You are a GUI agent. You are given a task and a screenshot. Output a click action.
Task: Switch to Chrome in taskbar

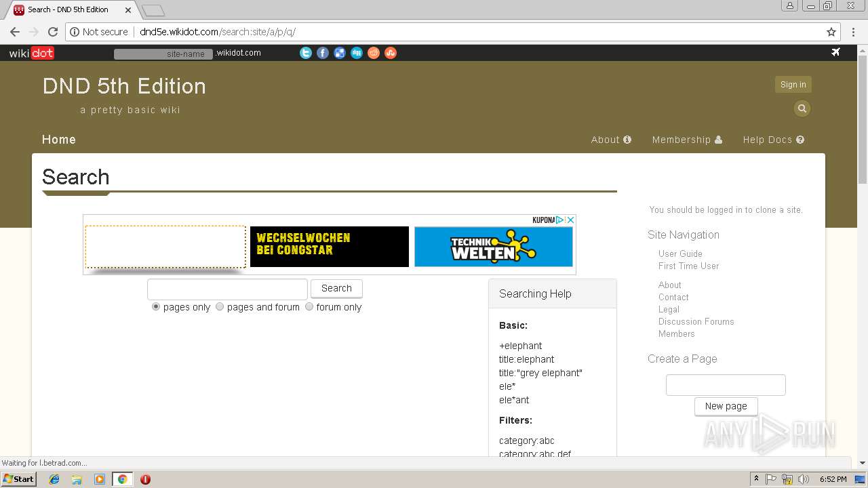(x=122, y=479)
